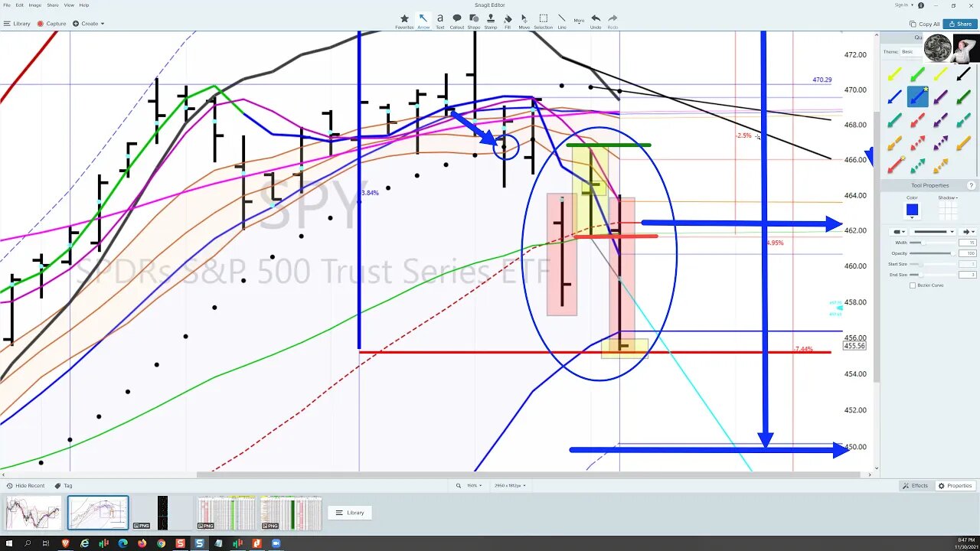
Task: Open the Image menu
Action: point(35,5)
